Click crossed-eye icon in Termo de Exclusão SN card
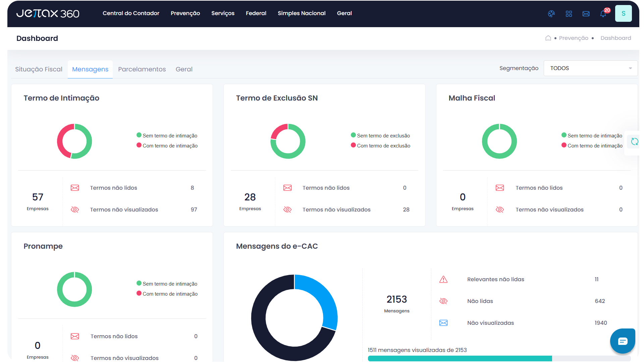644x362 pixels. pyautogui.click(x=287, y=209)
